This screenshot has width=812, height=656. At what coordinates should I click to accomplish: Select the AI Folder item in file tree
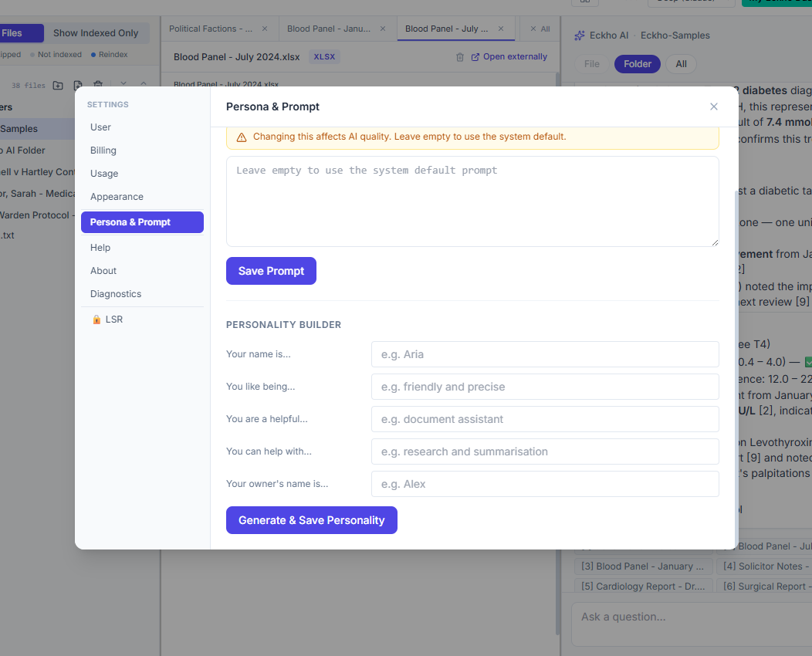(x=37, y=150)
